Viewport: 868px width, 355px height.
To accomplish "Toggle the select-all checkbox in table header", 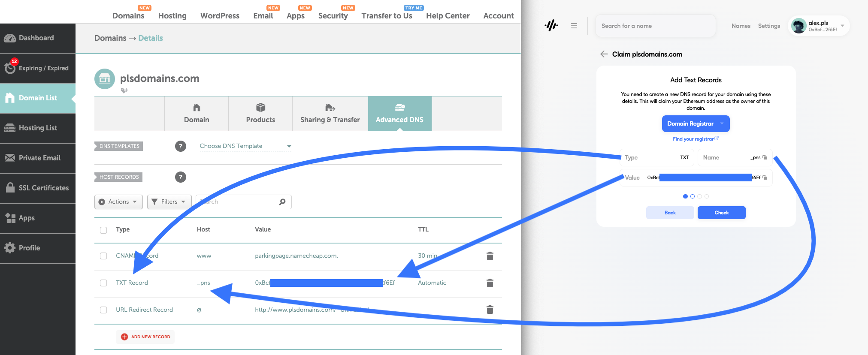I will point(103,230).
